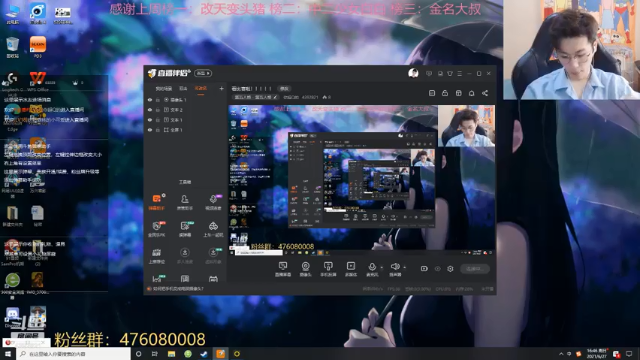The height and width of the screenshot is (360, 640).
Task: Lock the 全屏 1 layer
Action: pyautogui.click(x=158, y=130)
